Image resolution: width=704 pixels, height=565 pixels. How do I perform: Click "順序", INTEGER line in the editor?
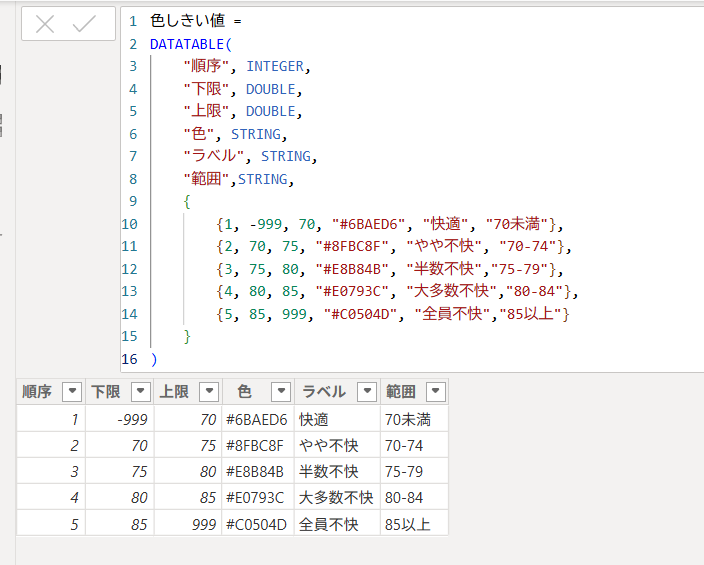click(x=247, y=66)
